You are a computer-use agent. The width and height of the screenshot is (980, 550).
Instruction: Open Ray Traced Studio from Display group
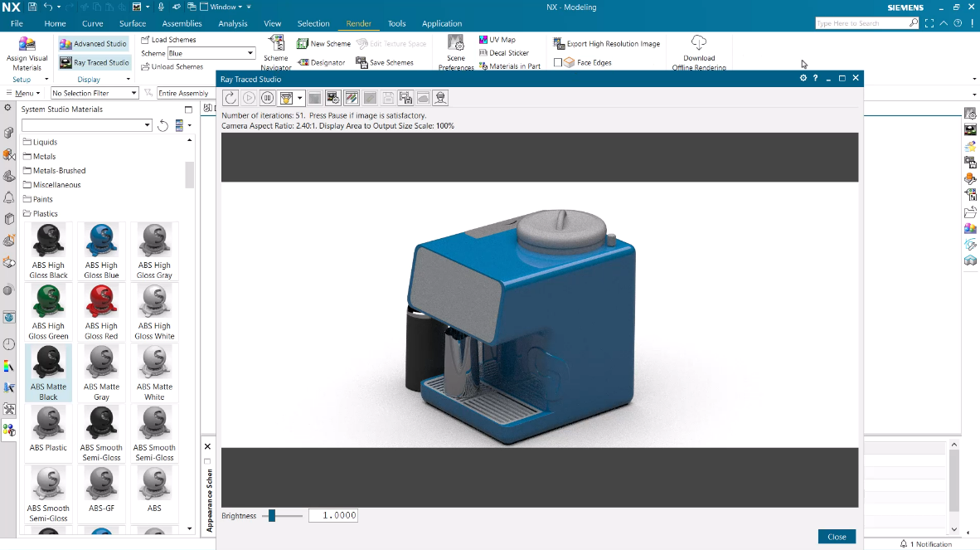coord(94,61)
